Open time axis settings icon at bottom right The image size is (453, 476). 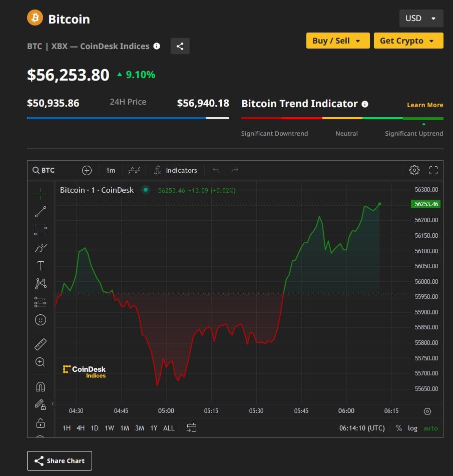point(427,411)
